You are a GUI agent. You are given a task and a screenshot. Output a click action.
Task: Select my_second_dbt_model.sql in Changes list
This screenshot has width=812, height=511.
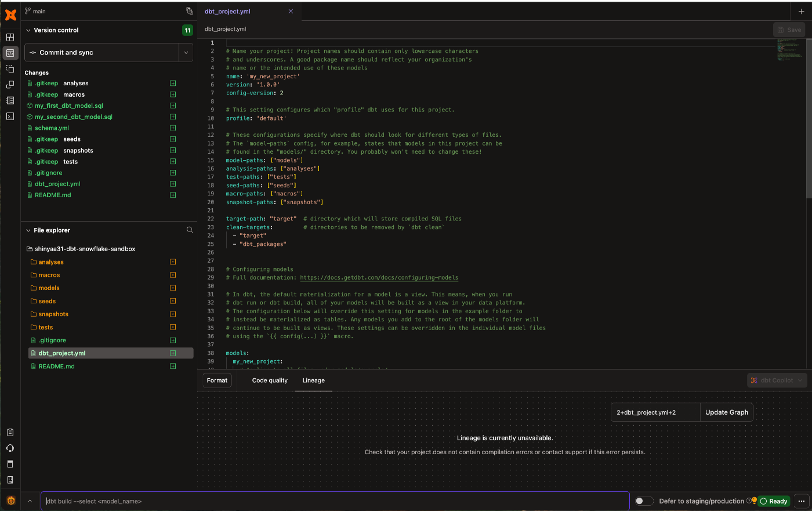pos(74,117)
